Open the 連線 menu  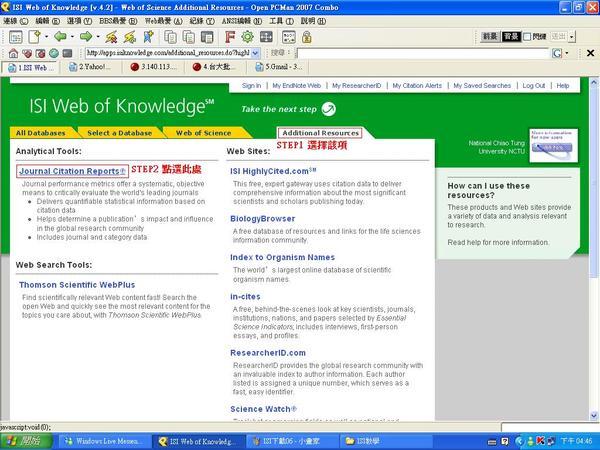(16, 21)
